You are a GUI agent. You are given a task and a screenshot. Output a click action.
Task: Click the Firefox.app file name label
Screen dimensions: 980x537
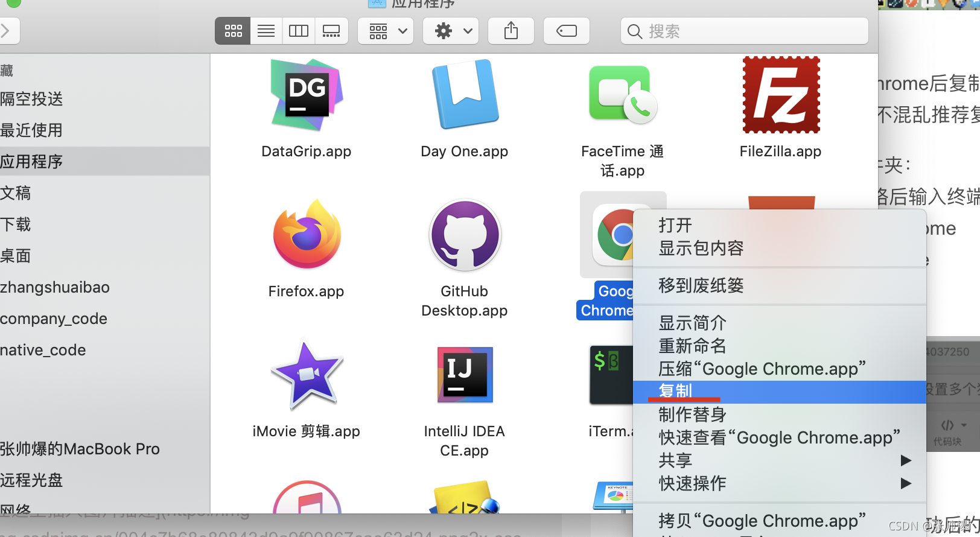pyautogui.click(x=307, y=291)
